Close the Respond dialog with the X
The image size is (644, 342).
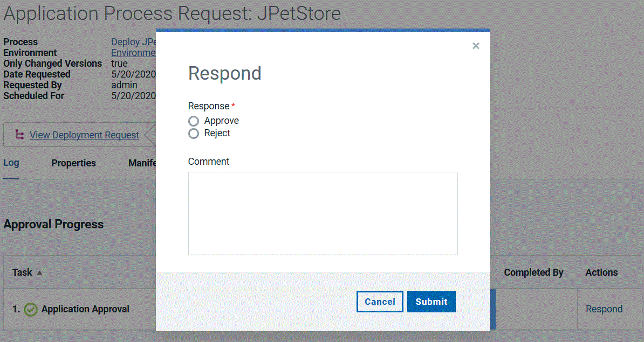click(475, 46)
